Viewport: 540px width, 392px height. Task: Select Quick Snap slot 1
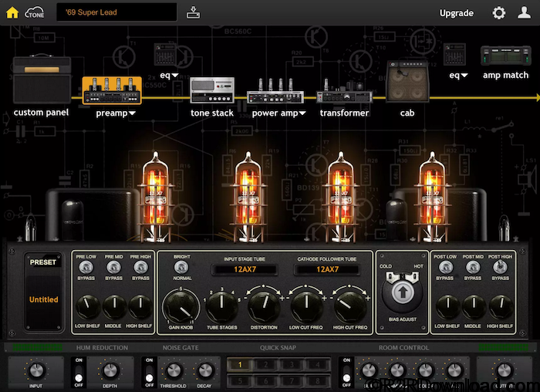(240, 364)
